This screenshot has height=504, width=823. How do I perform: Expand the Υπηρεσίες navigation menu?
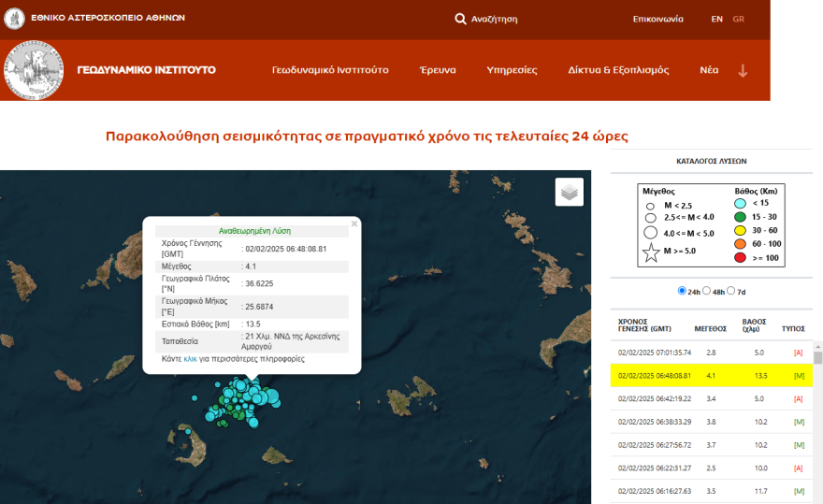point(512,70)
